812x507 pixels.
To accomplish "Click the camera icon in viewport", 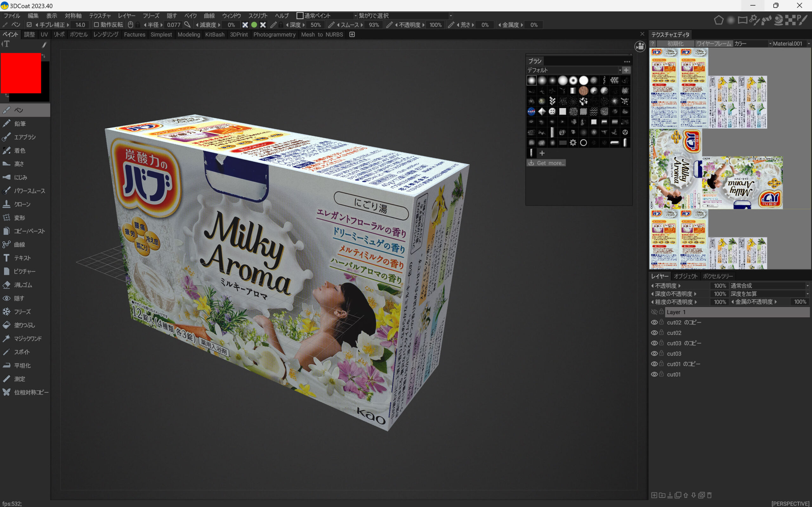I will pos(640,46).
